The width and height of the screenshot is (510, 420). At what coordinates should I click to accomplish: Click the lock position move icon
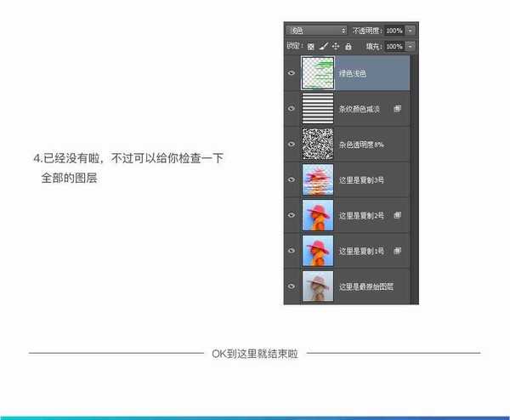(336, 46)
